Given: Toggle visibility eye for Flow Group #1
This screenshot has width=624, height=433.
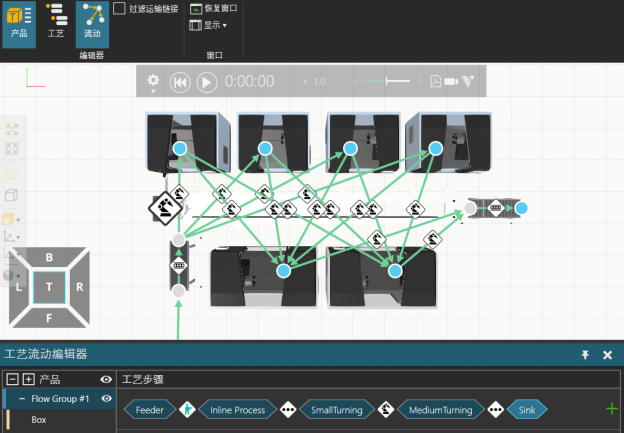Looking at the screenshot, I should pyautogui.click(x=106, y=399).
